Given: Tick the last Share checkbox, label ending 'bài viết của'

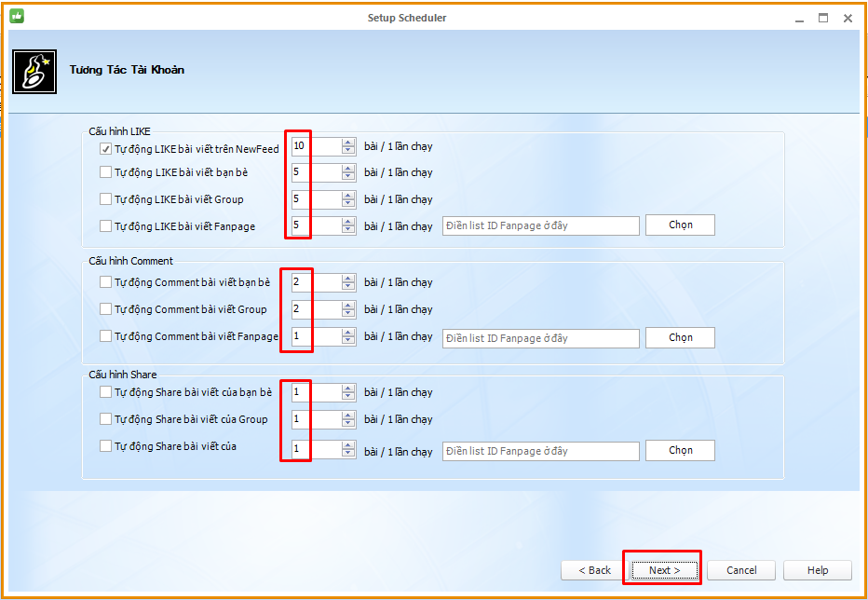Looking at the screenshot, I should [105, 445].
